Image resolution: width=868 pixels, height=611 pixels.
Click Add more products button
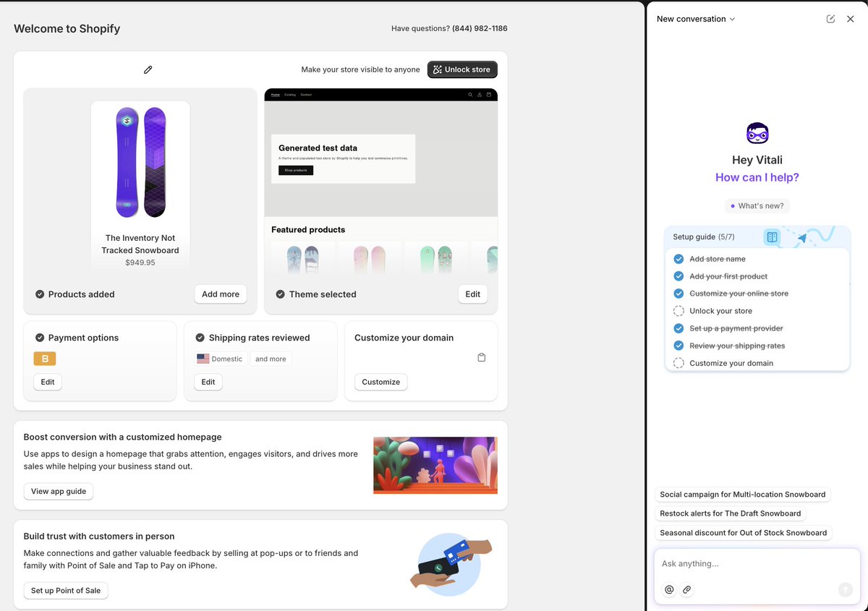(x=221, y=294)
